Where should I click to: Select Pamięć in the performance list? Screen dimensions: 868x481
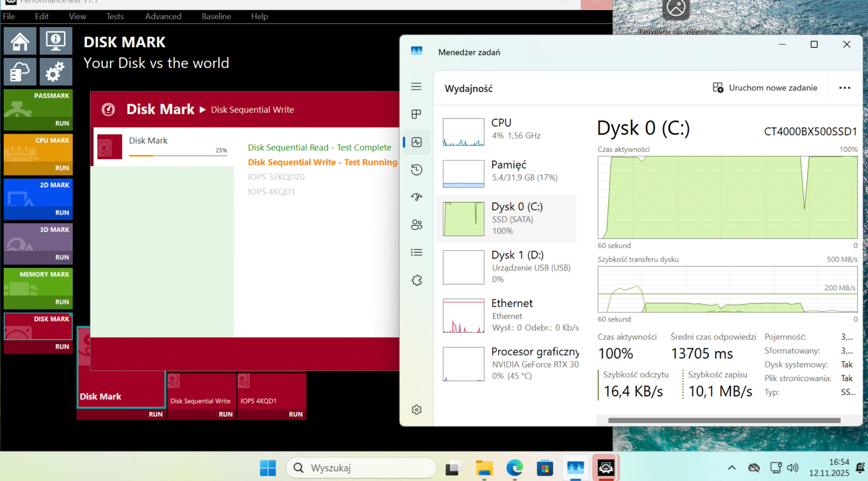[x=506, y=174]
